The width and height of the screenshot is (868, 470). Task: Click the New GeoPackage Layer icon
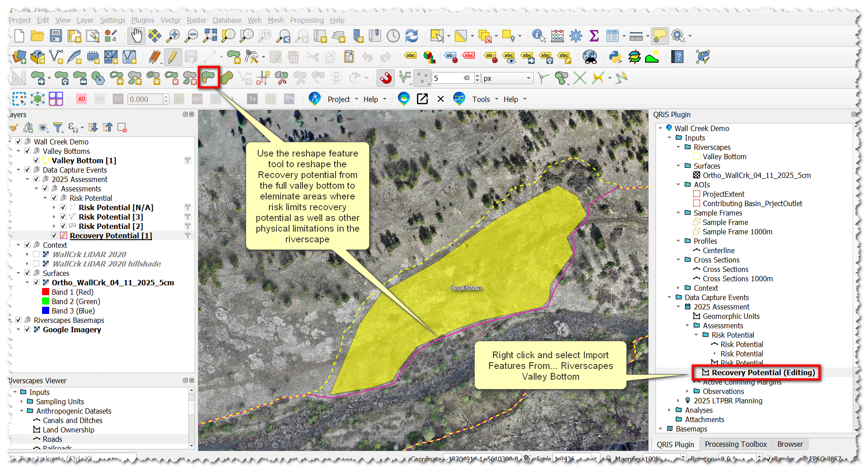38,57
